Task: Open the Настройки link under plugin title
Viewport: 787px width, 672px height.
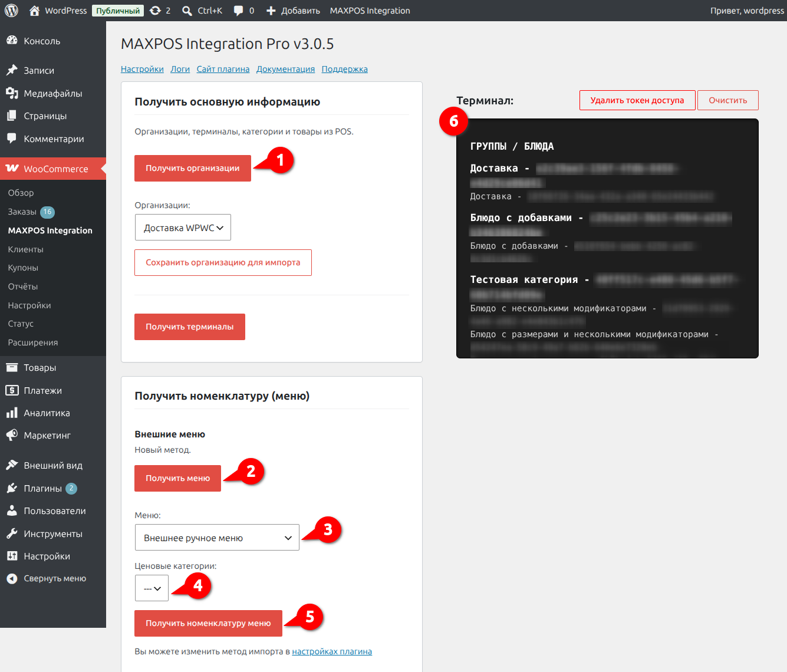Action: point(142,69)
